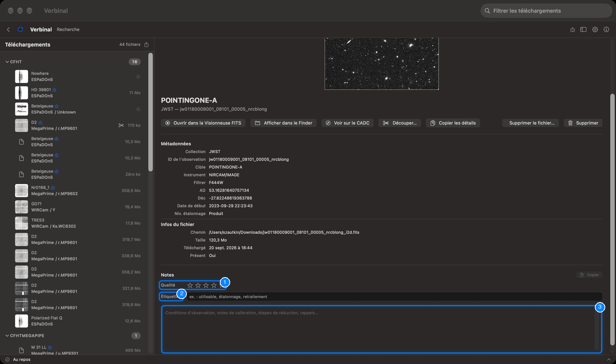Click the Découper... button
Image resolution: width=616 pixels, height=364 pixels.
[400, 123]
